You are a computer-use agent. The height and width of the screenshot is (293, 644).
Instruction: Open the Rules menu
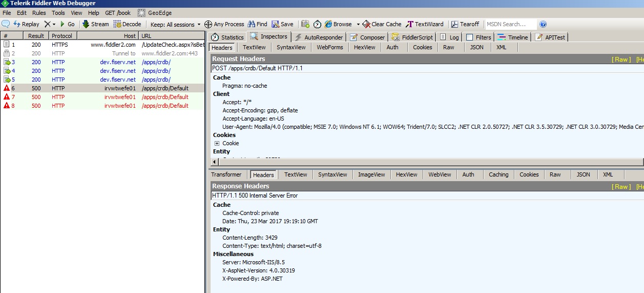coord(39,13)
